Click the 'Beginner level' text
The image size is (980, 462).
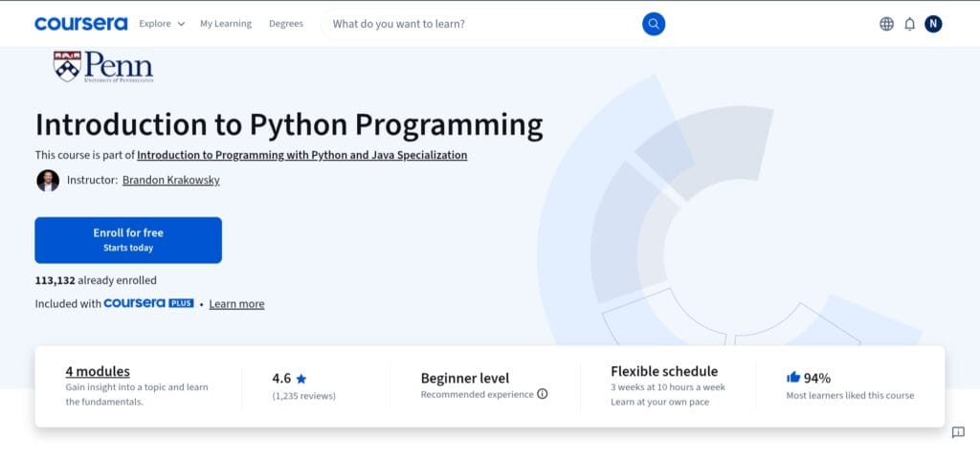coord(465,379)
